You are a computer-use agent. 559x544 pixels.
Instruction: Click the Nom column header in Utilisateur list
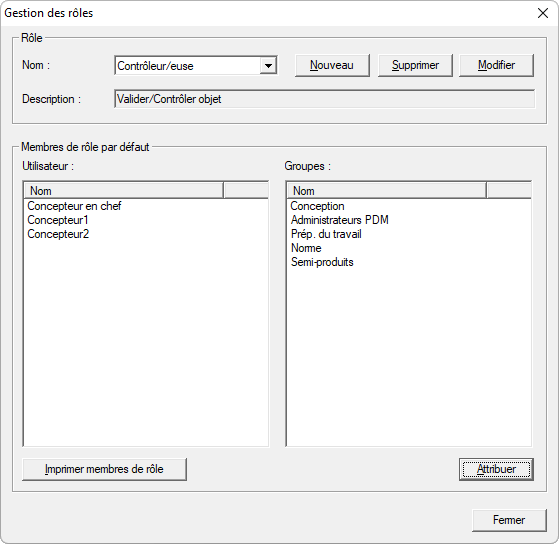[x=124, y=191]
